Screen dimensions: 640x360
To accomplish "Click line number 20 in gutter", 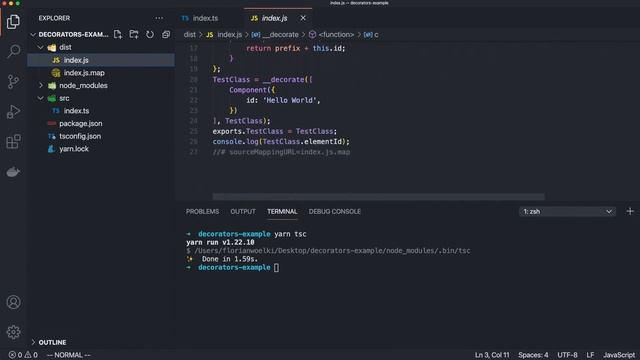I will pos(193,80).
